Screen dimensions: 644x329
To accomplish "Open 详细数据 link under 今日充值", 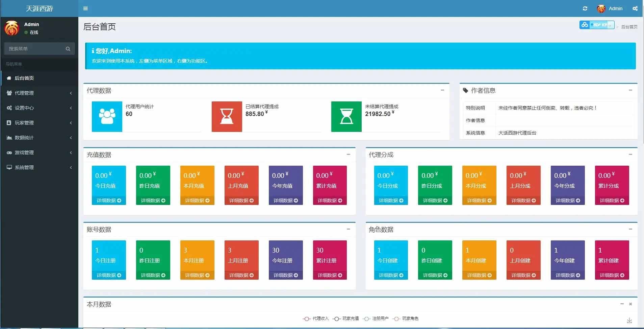I will pos(109,201).
